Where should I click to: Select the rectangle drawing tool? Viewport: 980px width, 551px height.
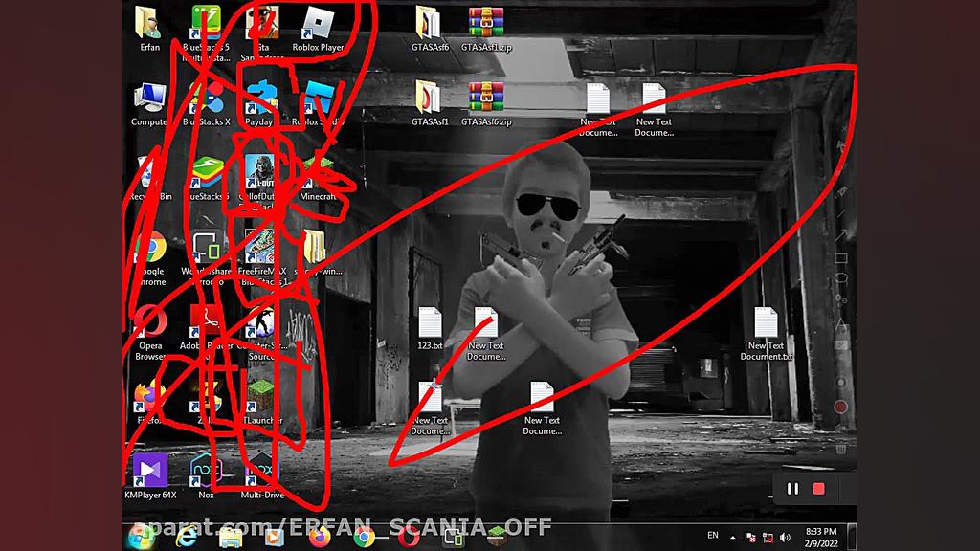point(840,258)
